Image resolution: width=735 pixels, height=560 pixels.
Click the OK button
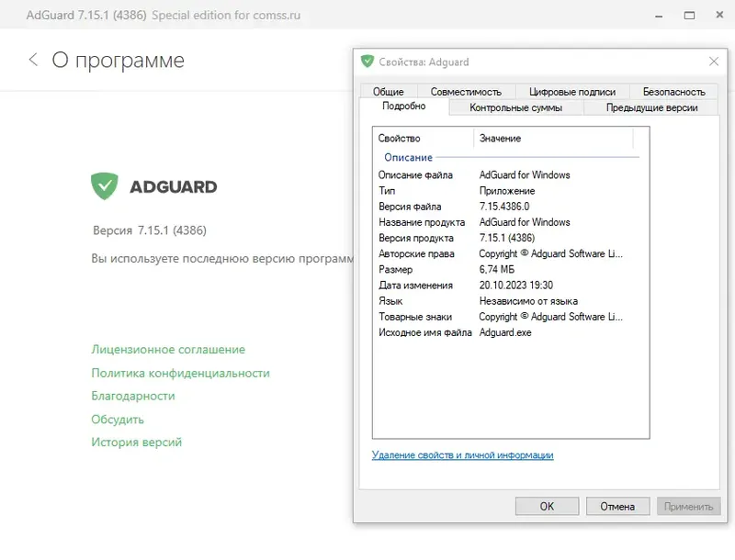click(x=547, y=506)
